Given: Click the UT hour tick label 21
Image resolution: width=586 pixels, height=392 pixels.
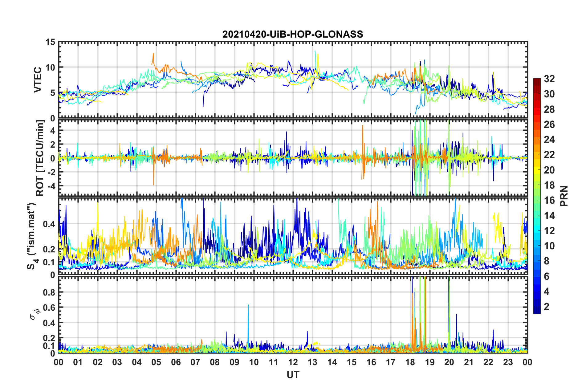Looking at the screenshot, I should tap(469, 362).
